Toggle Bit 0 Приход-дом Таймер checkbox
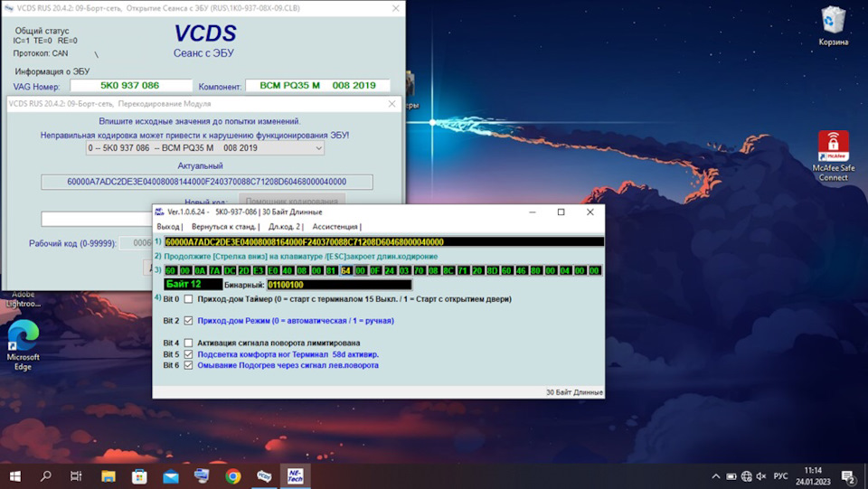This screenshot has width=868, height=489. 188,299
